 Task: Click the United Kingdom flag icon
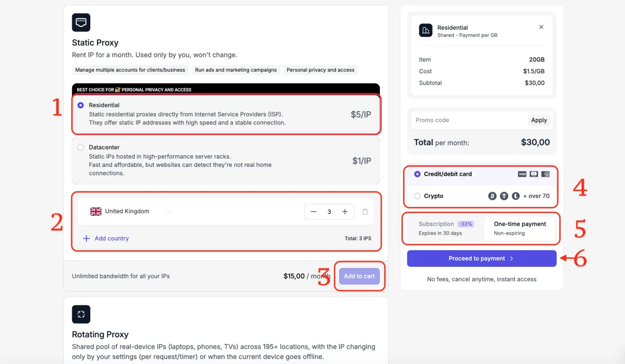point(96,211)
